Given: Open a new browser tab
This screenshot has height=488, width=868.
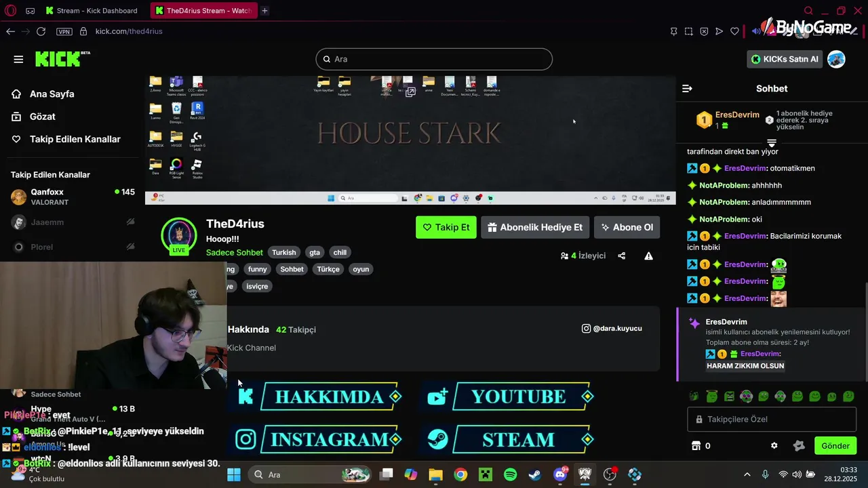Looking at the screenshot, I should 264,10.
